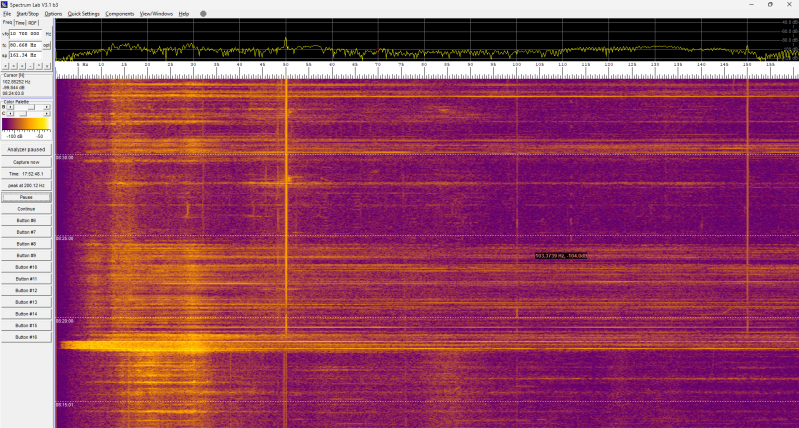The width and height of the screenshot is (799, 428).
Task: Click the Capture now button
Action: pos(27,161)
